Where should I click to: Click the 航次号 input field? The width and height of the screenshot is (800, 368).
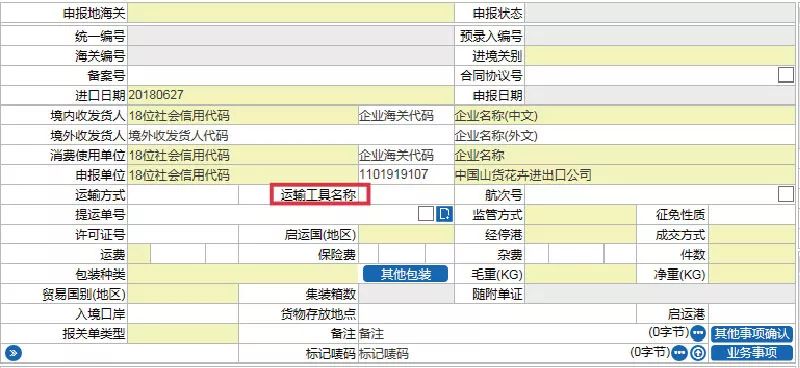point(651,194)
